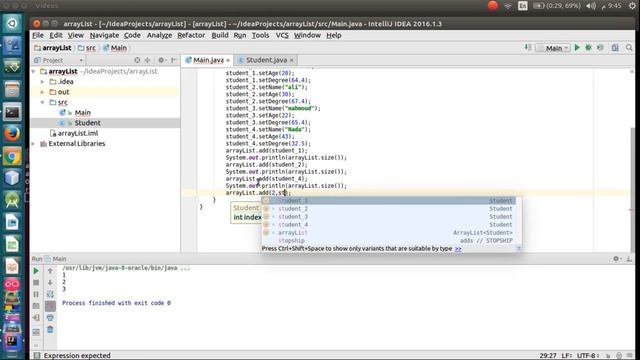Open the Main run configuration dropdown
The image size is (640, 360).
pos(553,48)
